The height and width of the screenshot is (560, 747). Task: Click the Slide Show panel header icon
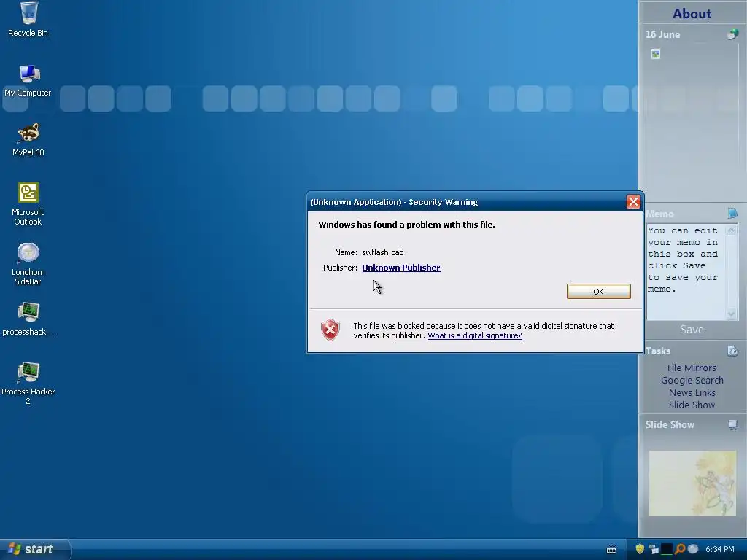click(732, 425)
